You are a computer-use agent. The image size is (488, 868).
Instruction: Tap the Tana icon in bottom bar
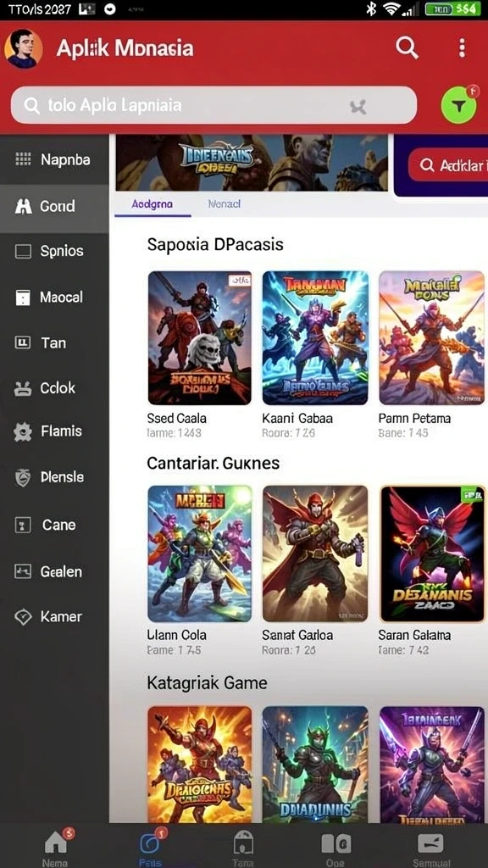[x=243, y=843]
